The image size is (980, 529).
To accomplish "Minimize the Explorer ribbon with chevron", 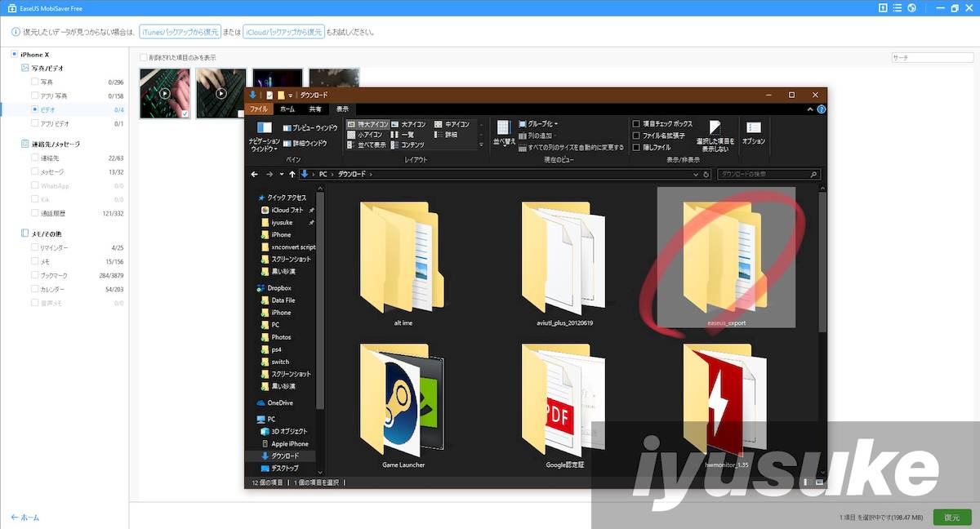I will coord(811,109).
